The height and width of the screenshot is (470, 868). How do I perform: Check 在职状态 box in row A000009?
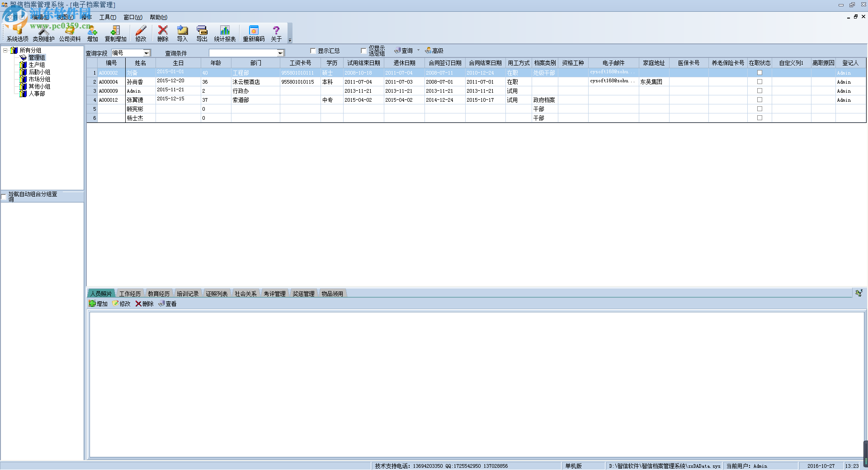pyautogui.click(x=759, y=91)
